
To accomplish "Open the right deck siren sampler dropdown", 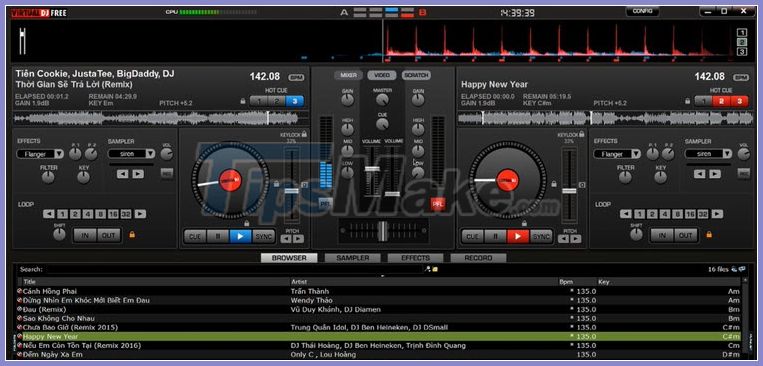I will (x=708, y=154).
